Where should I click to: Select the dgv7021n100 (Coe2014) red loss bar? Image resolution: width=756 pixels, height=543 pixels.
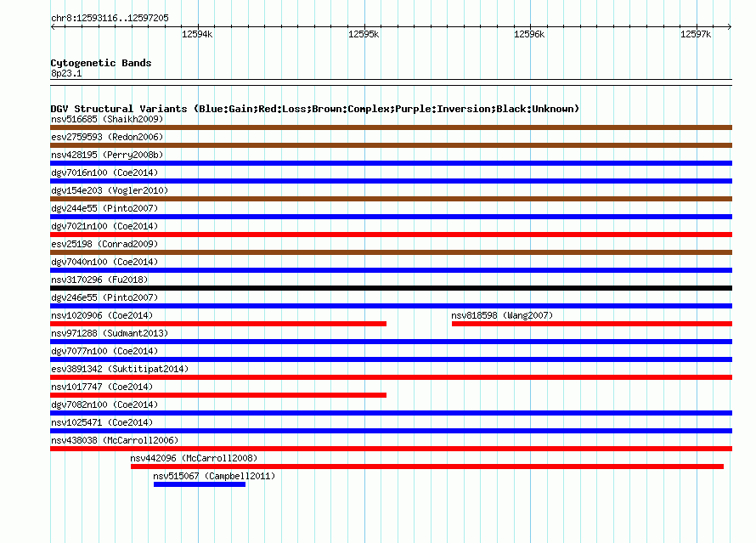[x=391, y=235]
